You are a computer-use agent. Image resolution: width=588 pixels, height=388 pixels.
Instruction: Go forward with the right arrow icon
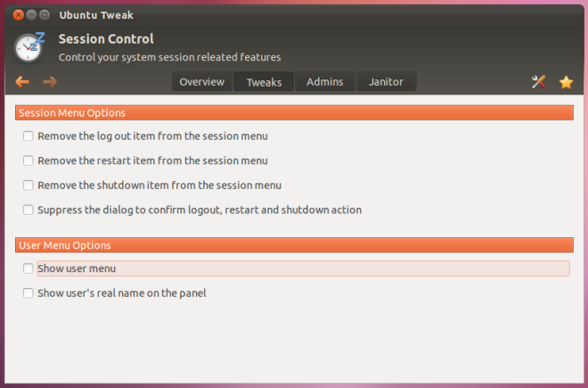(x=50, y=81)
